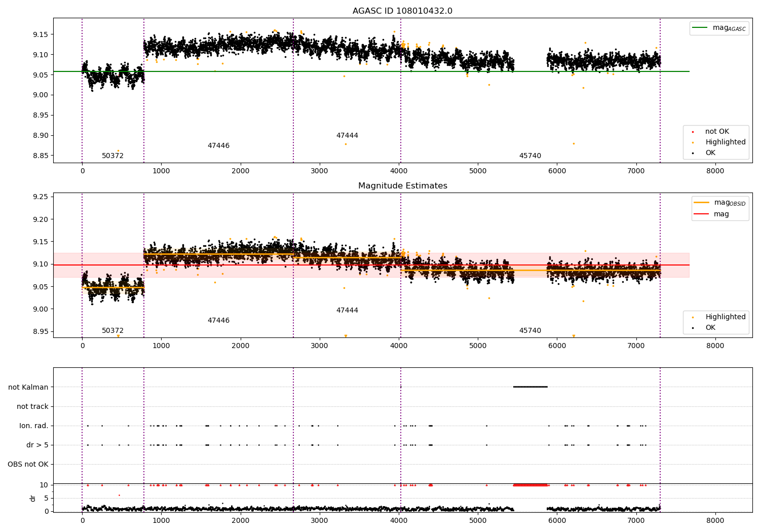
Task: Click the "OBS not OK" axis label
Action: pos(28,465)
